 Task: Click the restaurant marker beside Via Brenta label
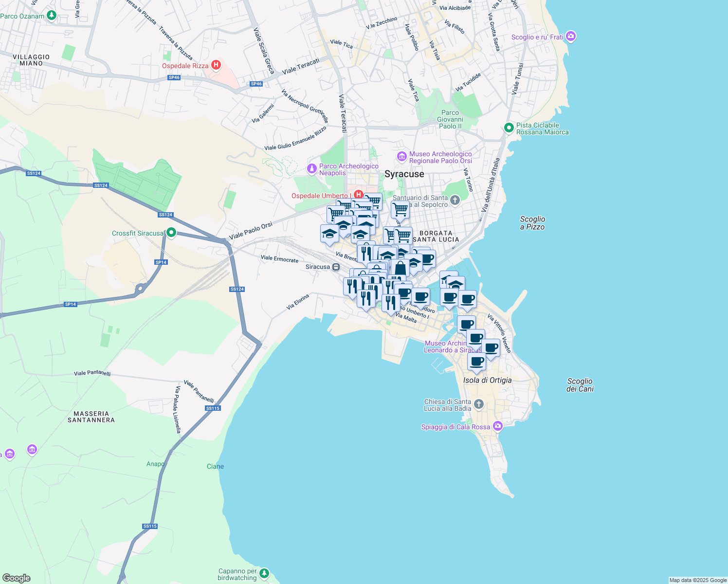(x=365, y=254)
